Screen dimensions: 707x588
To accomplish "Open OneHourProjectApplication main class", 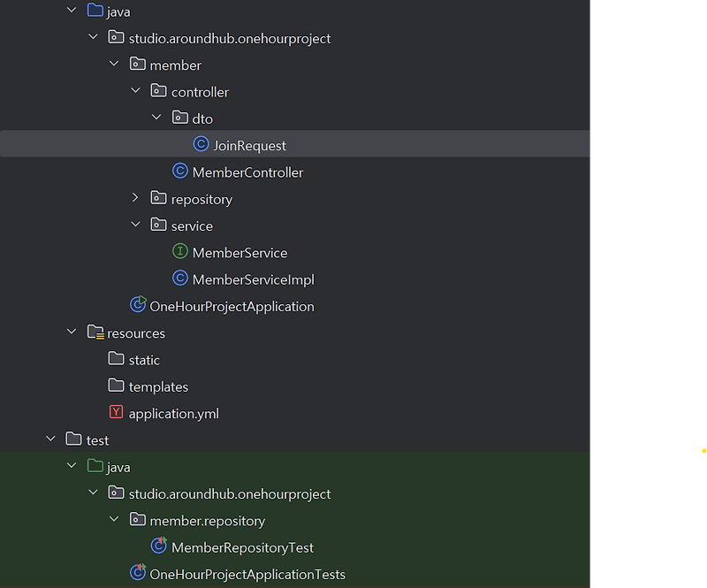I will (232, 307).
